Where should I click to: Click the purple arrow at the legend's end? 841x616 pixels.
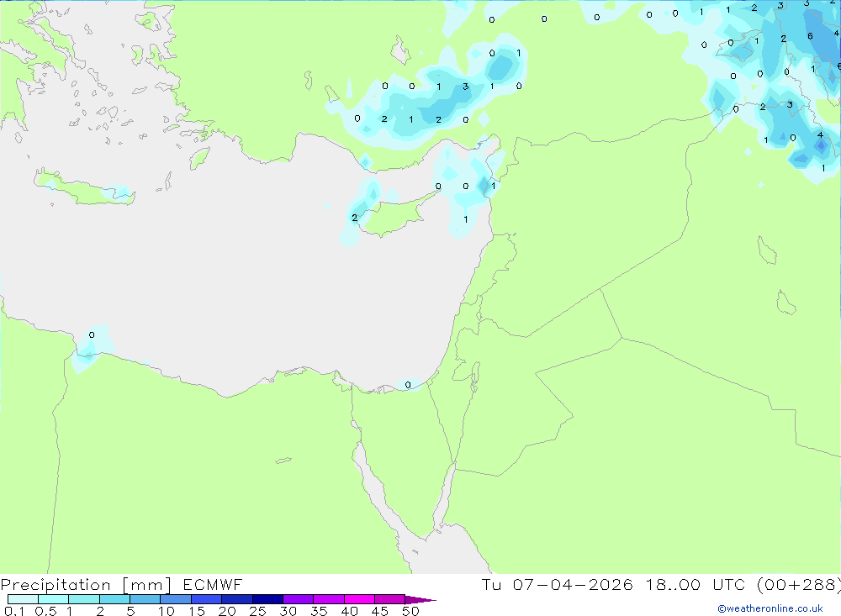tap(420, 600)
